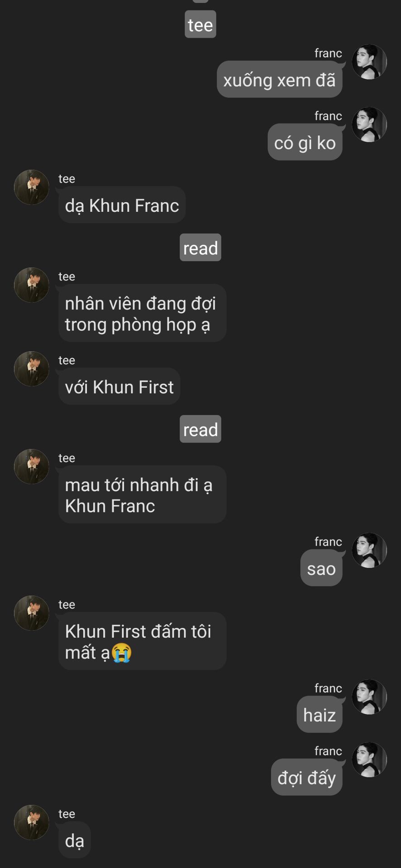Tap the final 'dạ' message bubble
The width and height of the screenshot is (401, 868).
click(x=75, y=840)
